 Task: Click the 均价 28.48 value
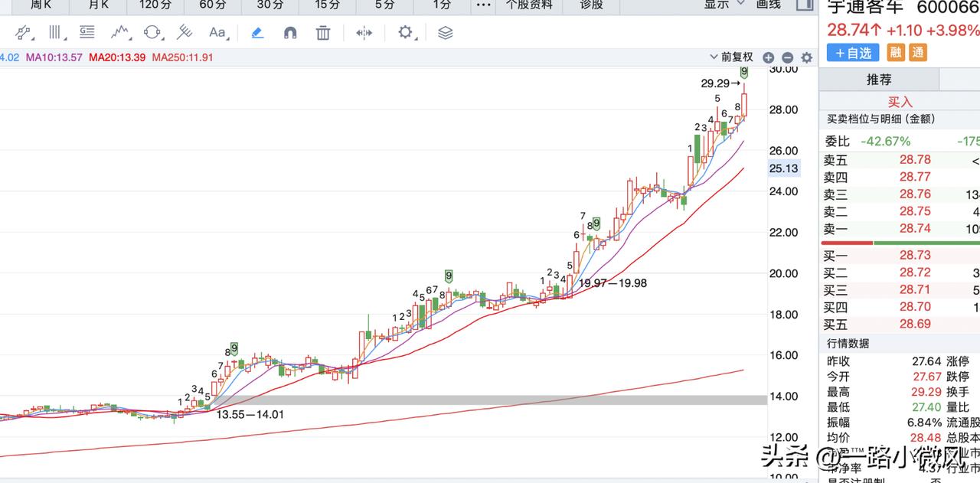click(x=926, y=438)
